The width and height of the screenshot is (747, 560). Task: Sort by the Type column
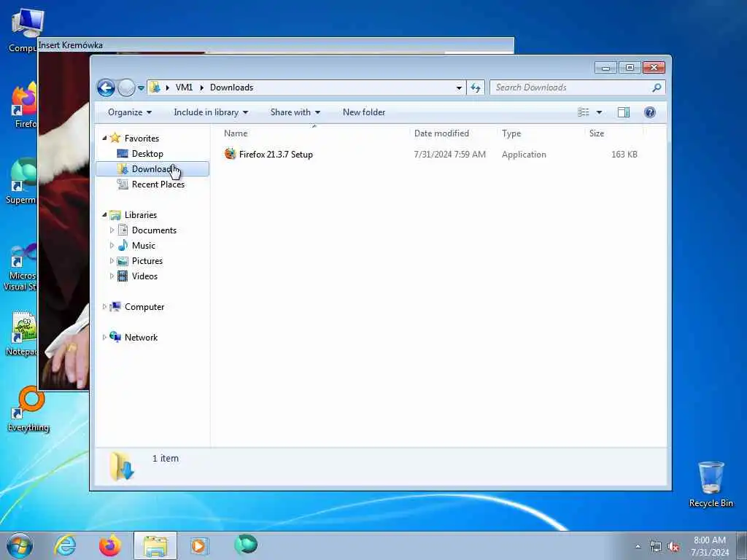tap(511, 133)
